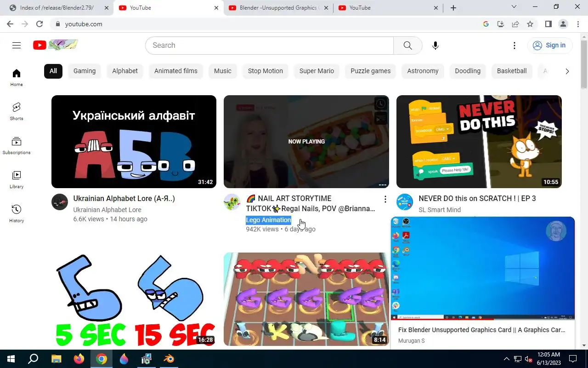
Task: Click the Google icon in address bar
Action: [x=486, y=24]
